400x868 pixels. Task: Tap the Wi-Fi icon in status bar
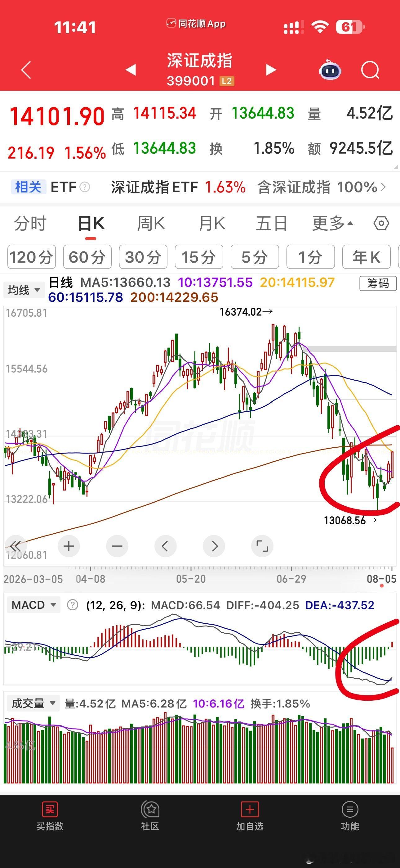[x=320, y=27]
